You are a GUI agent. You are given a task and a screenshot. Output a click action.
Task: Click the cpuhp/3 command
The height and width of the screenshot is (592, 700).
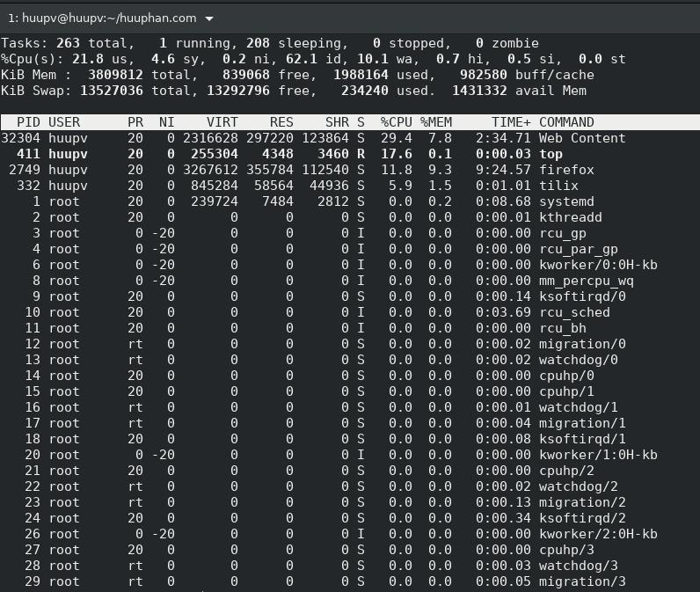tap(566, 551)
